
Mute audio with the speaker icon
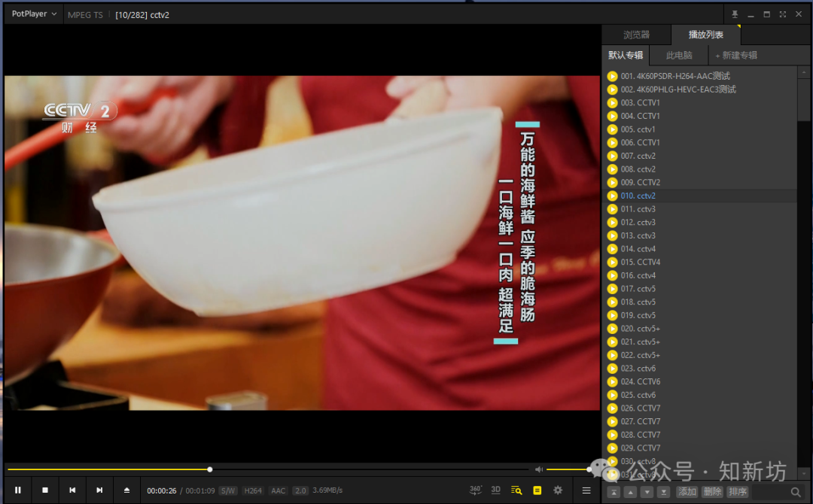click(x=539, y=469)
